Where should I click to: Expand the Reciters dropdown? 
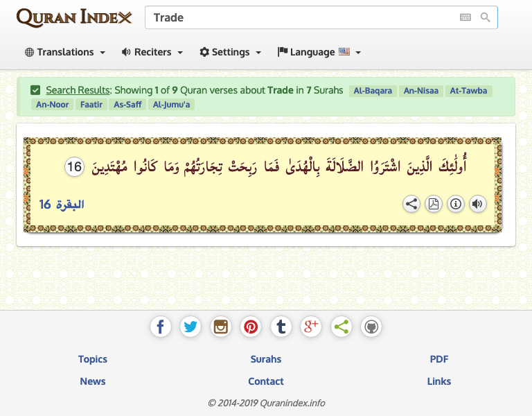152,52
